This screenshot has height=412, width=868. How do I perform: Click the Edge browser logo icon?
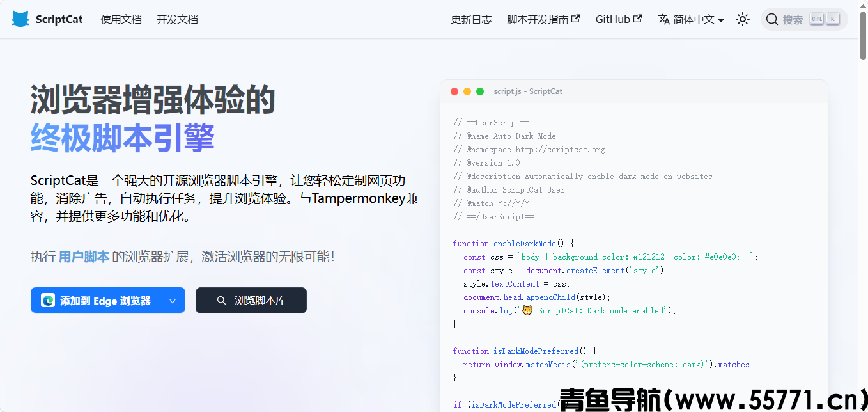[48, 301]
